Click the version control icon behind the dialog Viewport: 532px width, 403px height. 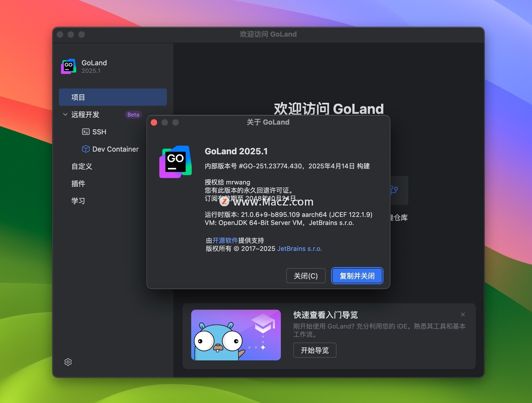tap(394, 190)
